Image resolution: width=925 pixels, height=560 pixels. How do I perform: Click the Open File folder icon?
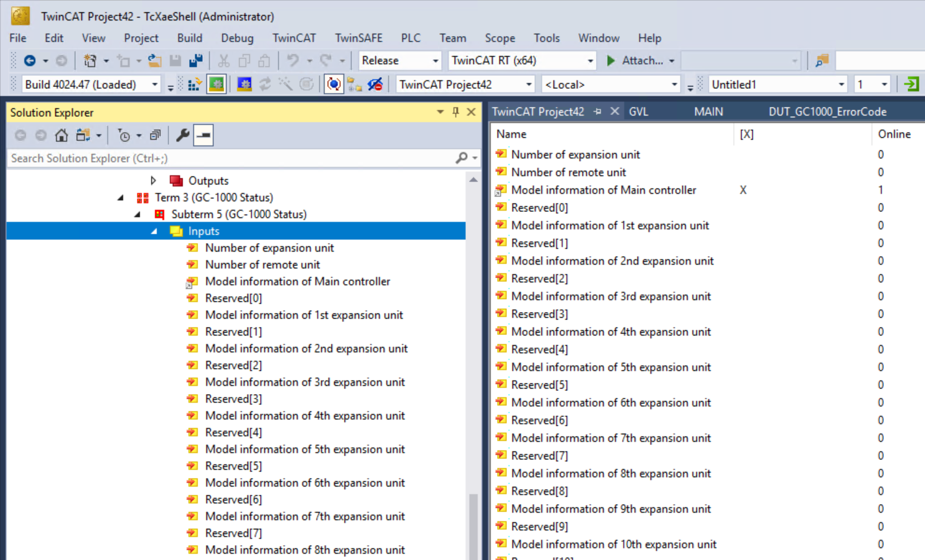[154, 60]
